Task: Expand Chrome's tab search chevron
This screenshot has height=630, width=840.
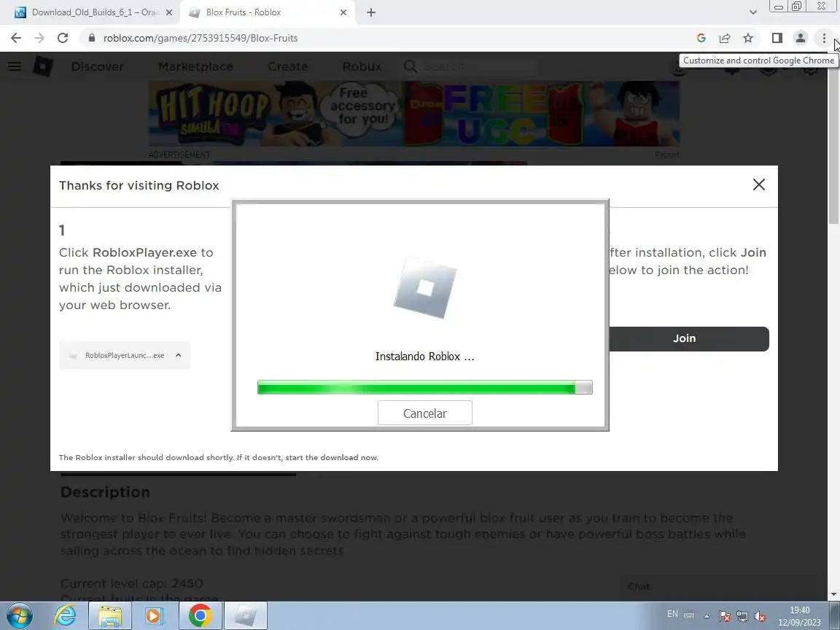Action: (752, 12)
